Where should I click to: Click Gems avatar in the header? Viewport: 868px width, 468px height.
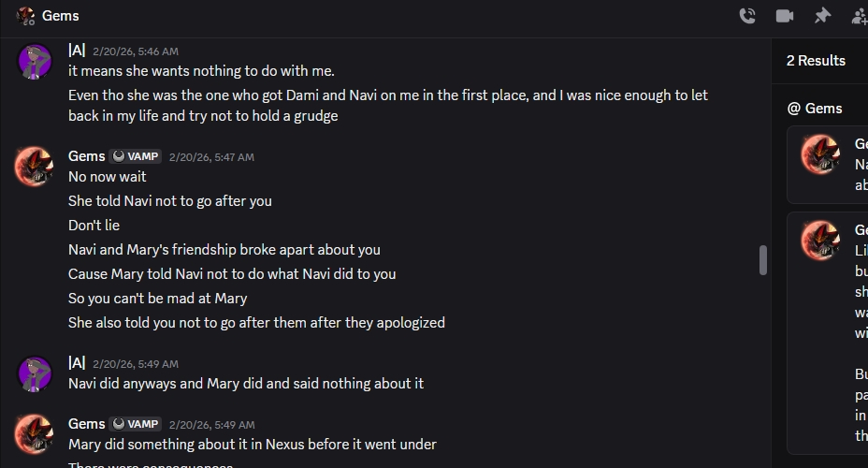[25, 16]
